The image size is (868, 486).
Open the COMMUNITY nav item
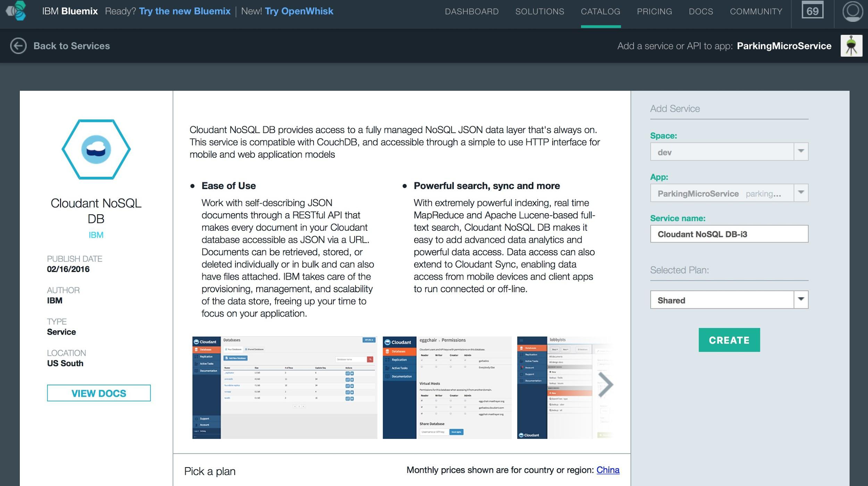[756, 11]
